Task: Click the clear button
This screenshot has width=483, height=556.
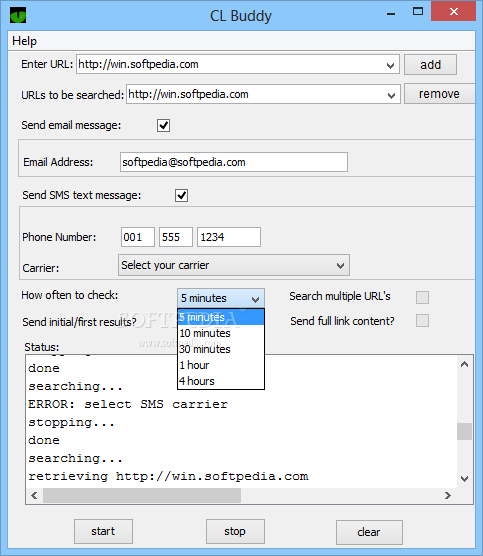Action: click(x=369, y=532)
